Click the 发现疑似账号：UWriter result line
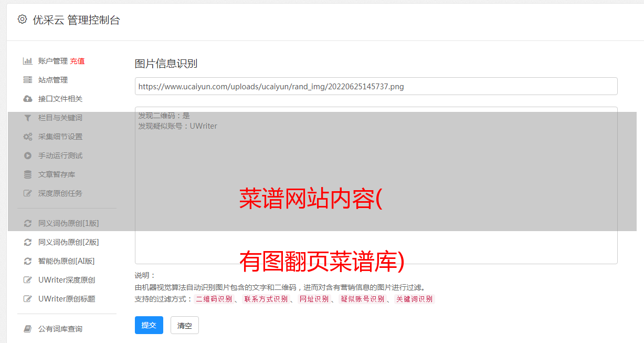644x343 pixels. [178, 126]
